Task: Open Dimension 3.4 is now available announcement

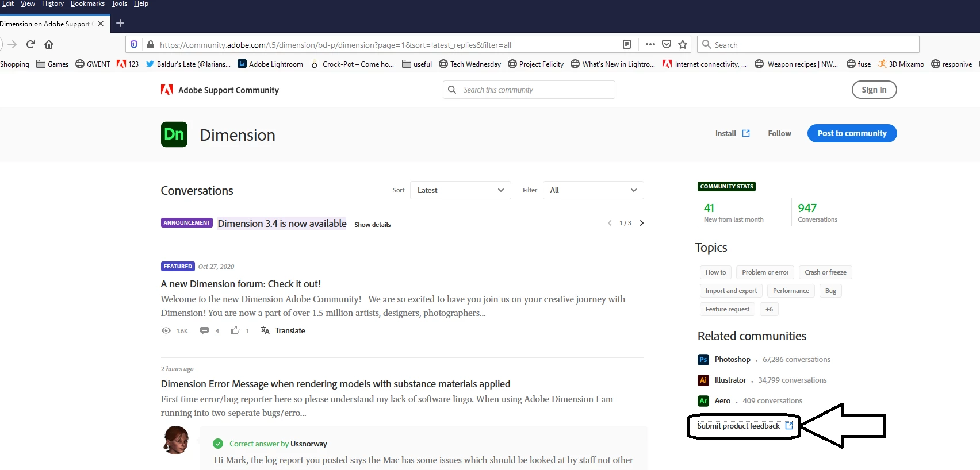Action: coord(282,224)
